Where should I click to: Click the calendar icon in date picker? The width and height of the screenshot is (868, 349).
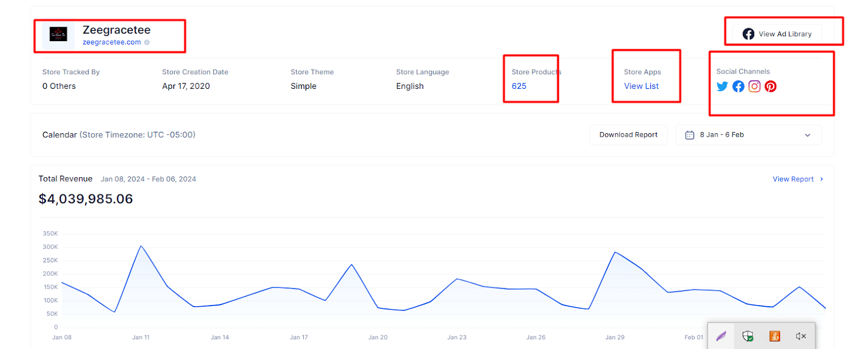point(690,135)
